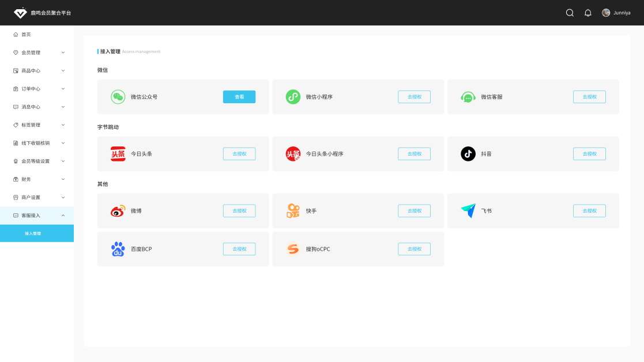The image size is (644, 362).
Task: Click the 百度BCP Baidu paw logo
Action: tap(118, 249)
